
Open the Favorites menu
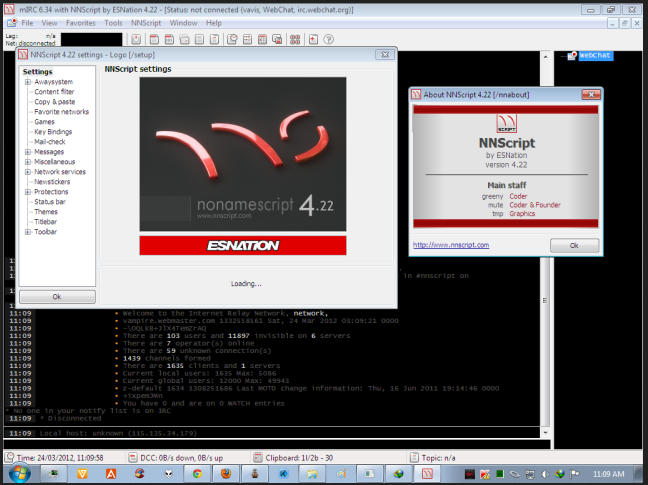[80, 22]
